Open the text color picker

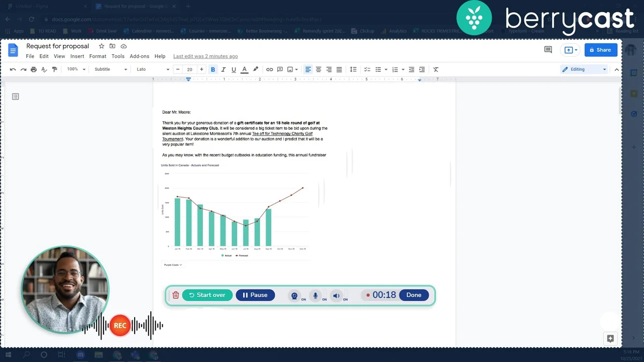[245, 69]
